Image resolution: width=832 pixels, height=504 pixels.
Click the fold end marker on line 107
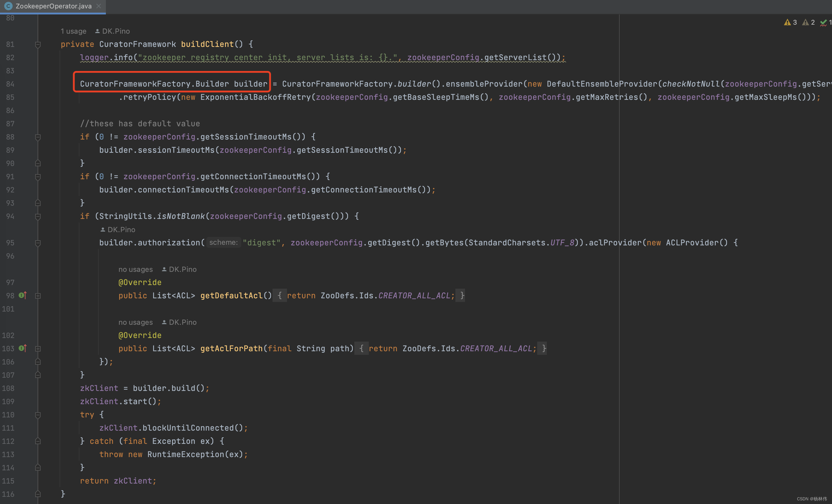coord(38,375)
